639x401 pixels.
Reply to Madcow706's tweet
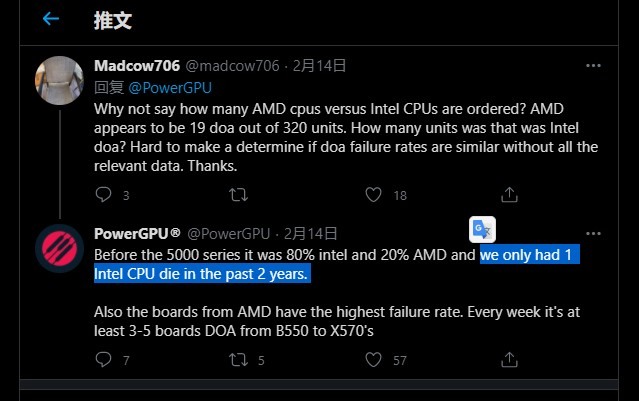(103, 194)
